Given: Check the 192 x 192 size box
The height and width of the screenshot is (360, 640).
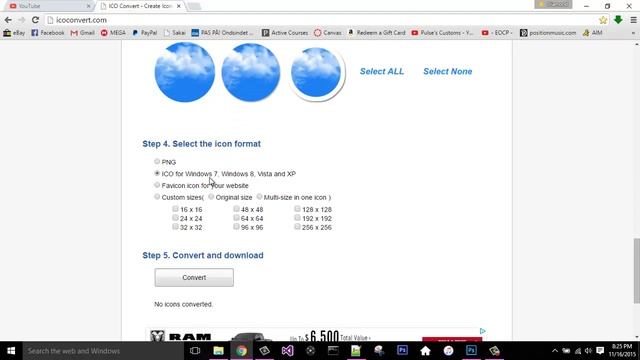Looking at the screenshot, I should (297, 218).
